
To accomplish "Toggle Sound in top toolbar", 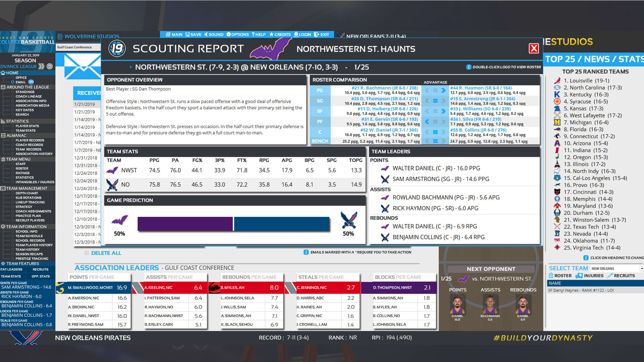I will [214, 35].
